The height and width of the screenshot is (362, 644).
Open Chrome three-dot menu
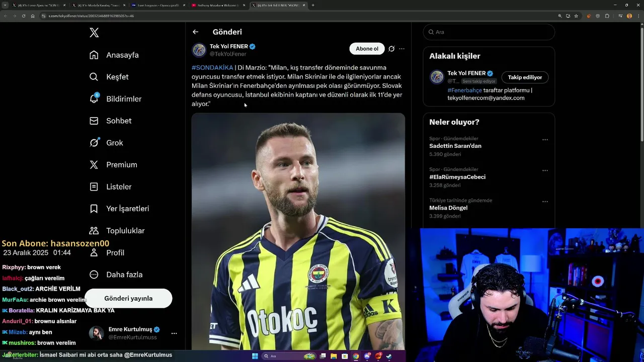point(638,16)
